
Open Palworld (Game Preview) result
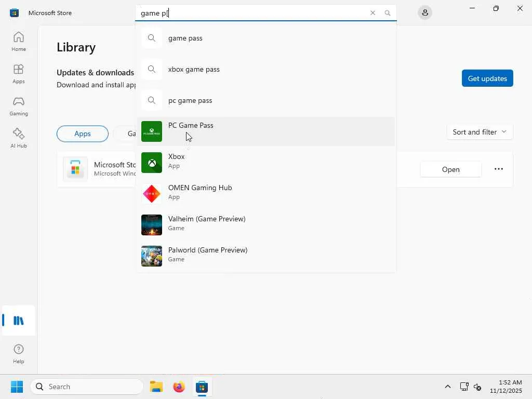pos(265,256)
